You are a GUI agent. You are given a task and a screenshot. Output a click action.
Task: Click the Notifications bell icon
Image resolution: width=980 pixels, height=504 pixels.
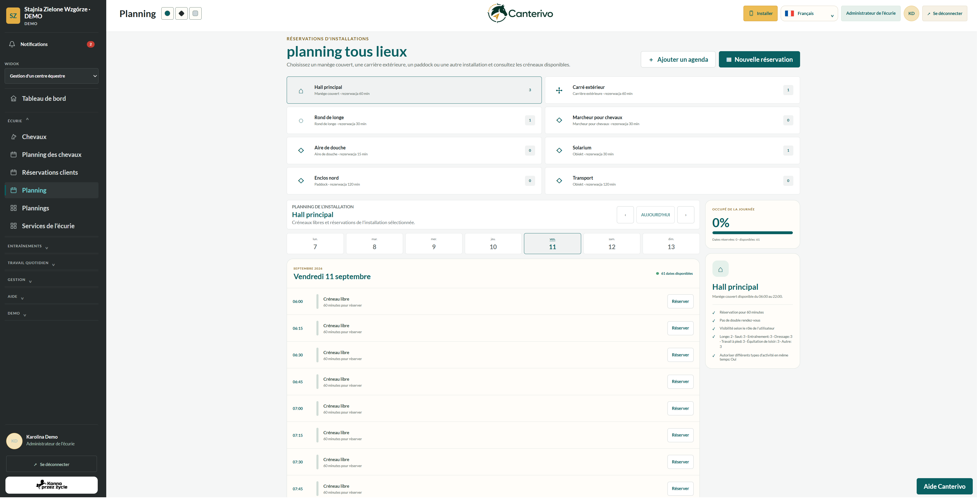12,44
